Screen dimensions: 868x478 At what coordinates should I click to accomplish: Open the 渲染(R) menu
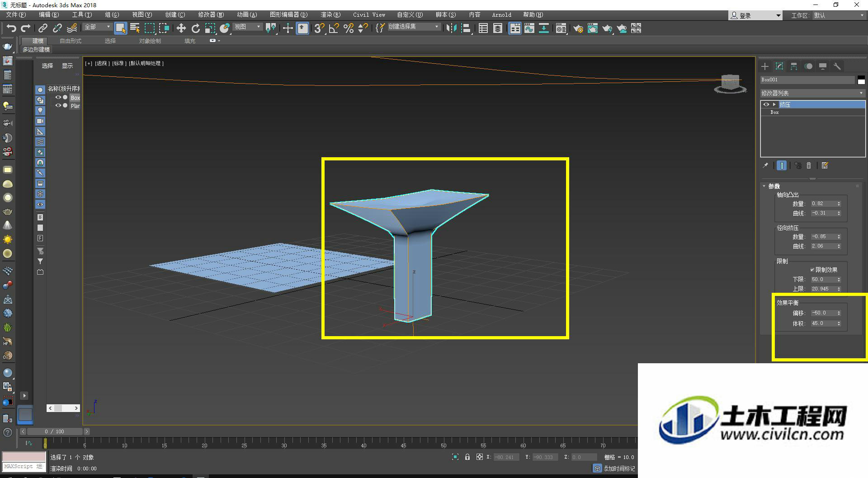[330, 15]
